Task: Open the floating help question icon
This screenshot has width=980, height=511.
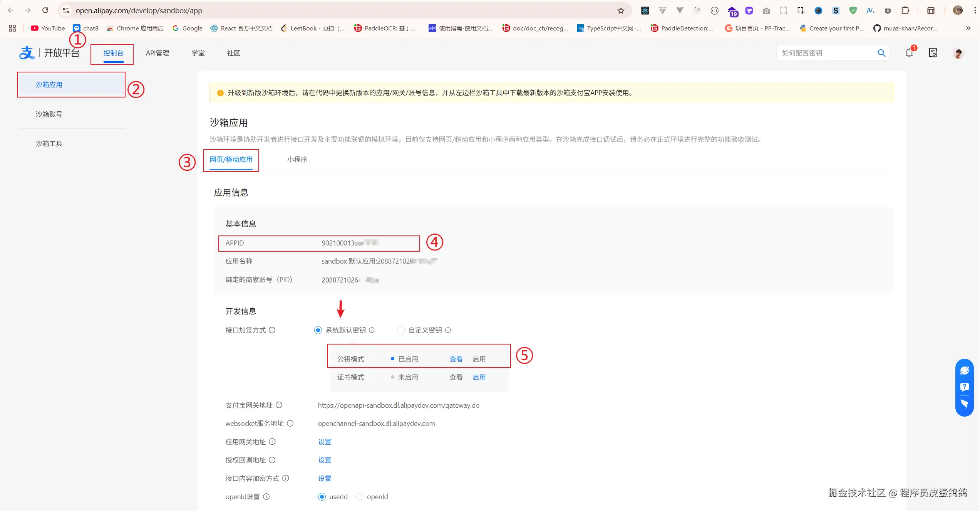Action: 965,387
